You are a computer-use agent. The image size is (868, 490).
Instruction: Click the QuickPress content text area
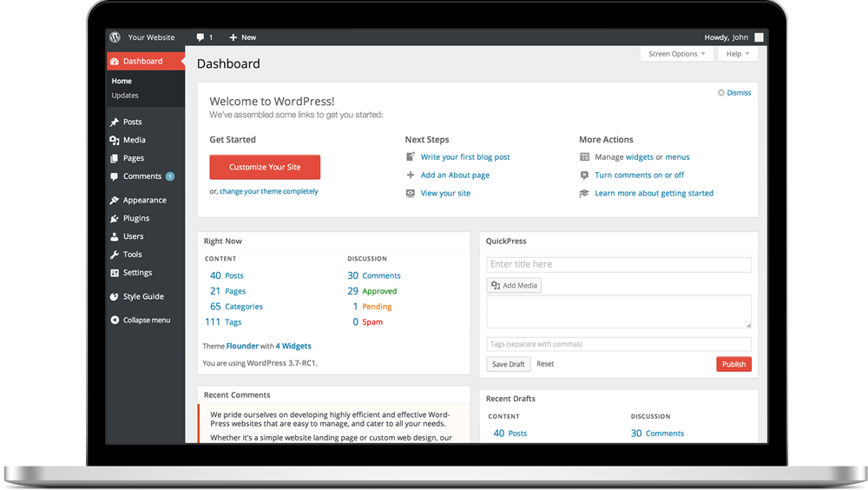(619, 312)
